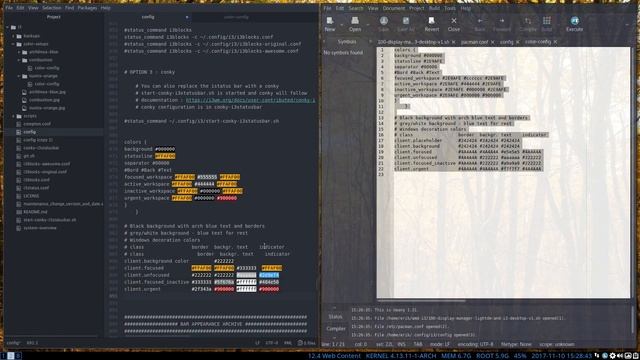The image size is (640, 360).
Task: Open the Atom Find menu
Action: [x=69, y=8]
